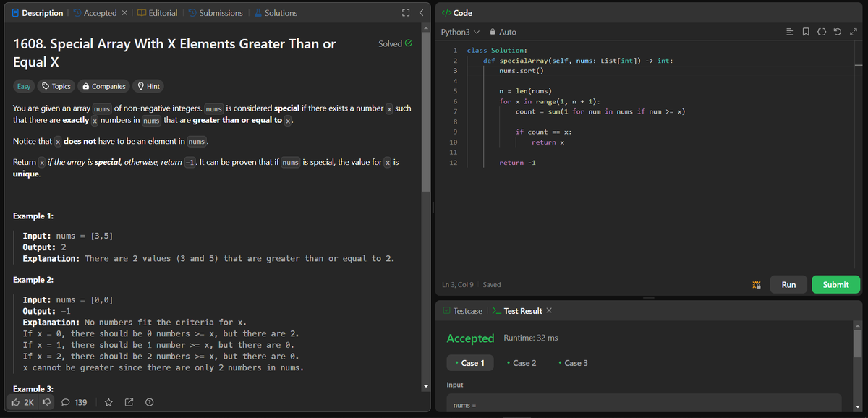Open the debugger bug icon
Image resolution: width=868 pixels, height=418 pixels.
click(757, 285)
